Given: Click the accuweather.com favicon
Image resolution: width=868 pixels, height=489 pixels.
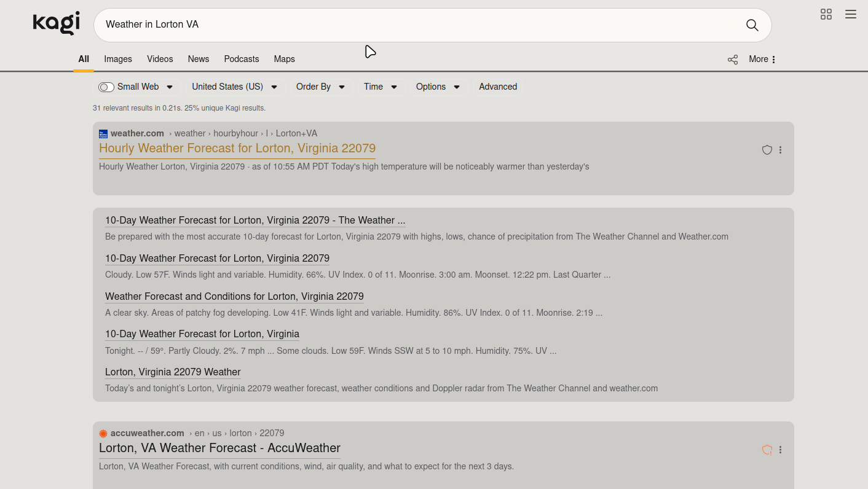Looking at the screenshot, I should 103,434.
